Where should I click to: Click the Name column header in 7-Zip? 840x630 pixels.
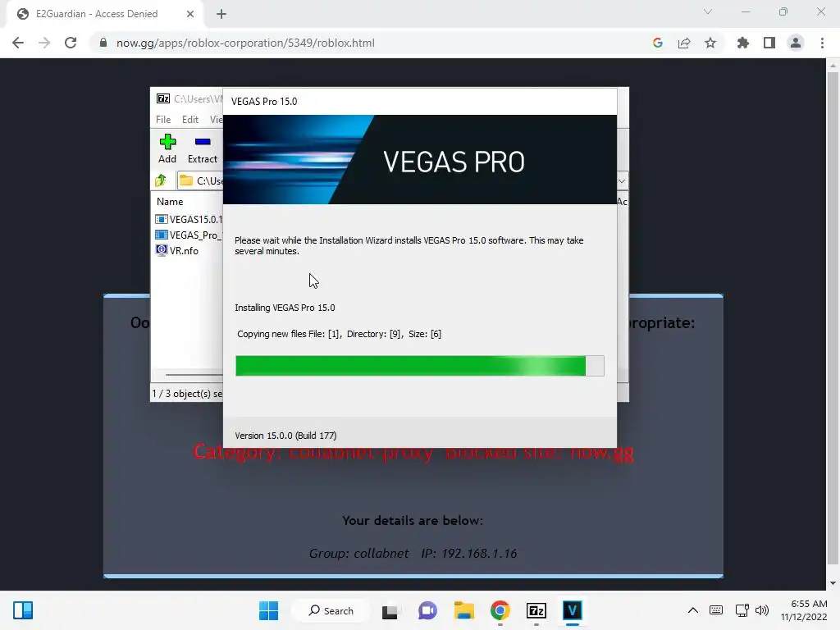tap(170, 202)
